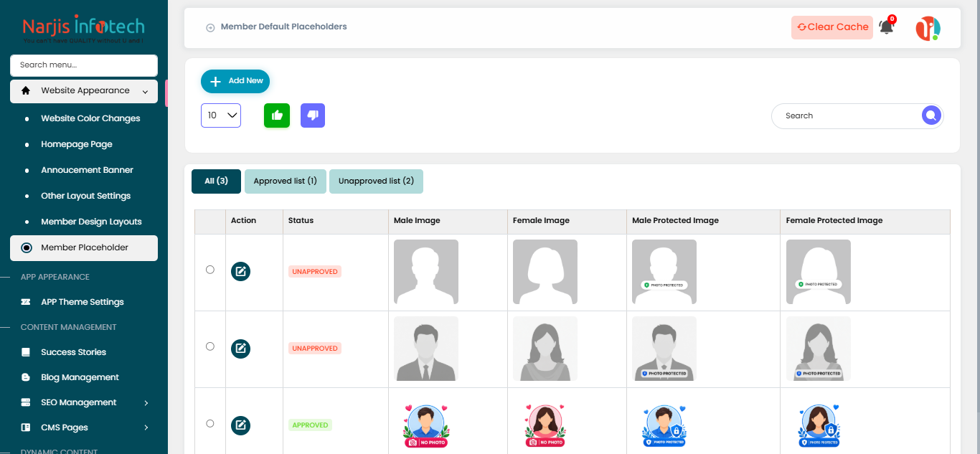Screen dimensions: 980x454
Task: Click the gray female silhouette image, first row
Action: pyautogui.click(x=545, y=272)
